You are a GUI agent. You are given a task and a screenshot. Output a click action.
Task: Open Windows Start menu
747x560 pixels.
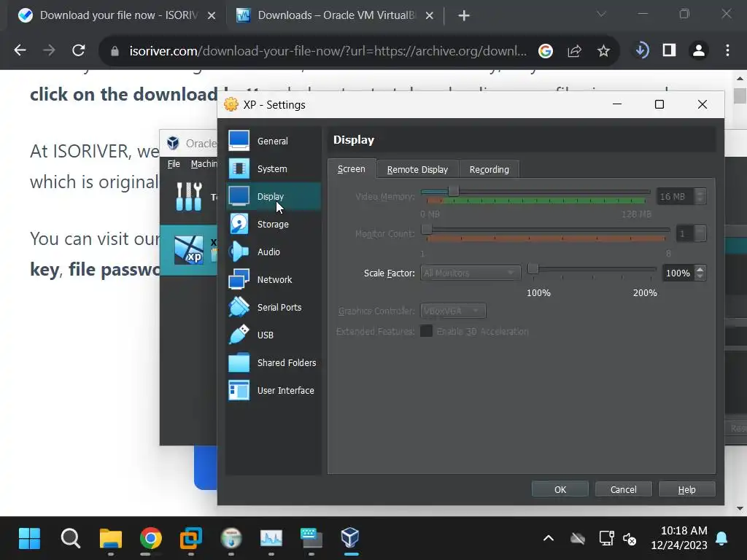(29, 538)
